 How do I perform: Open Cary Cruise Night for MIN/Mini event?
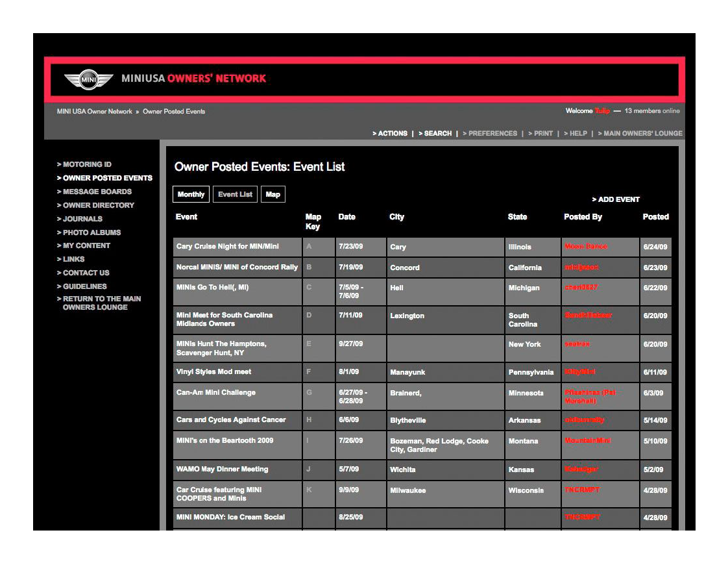[228, 246]
